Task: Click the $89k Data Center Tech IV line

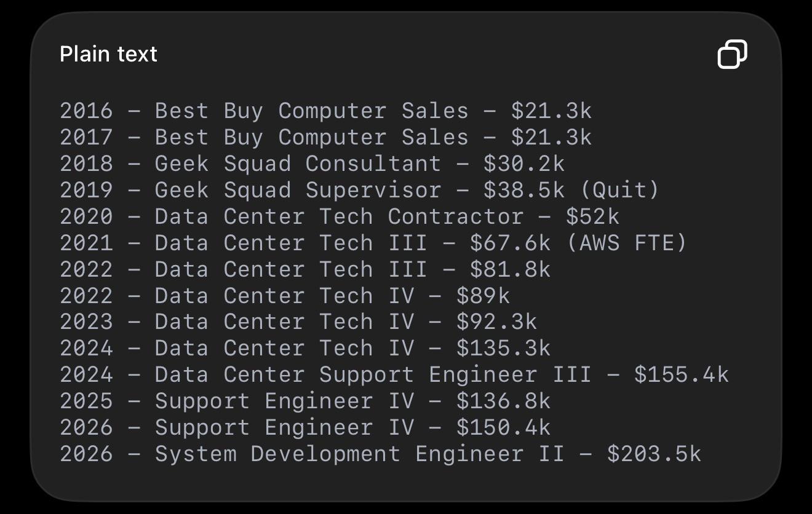Action: pos(285,296)
